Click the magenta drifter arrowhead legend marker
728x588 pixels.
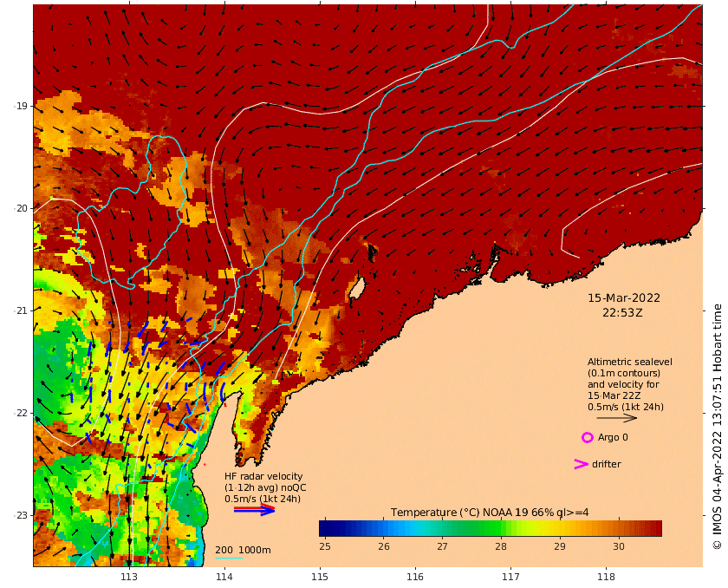click(582, 464)
